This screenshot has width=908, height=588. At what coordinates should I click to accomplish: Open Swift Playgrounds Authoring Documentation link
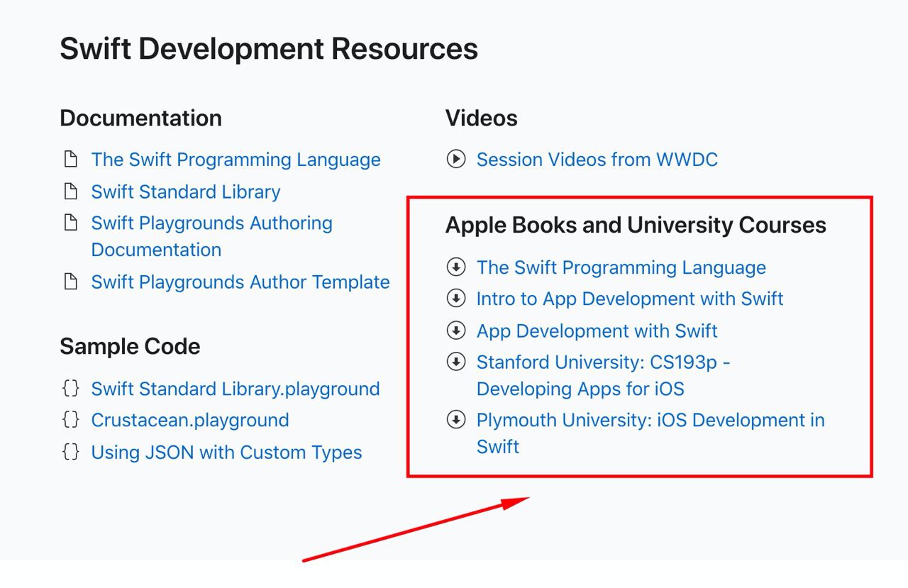[211, 236]
